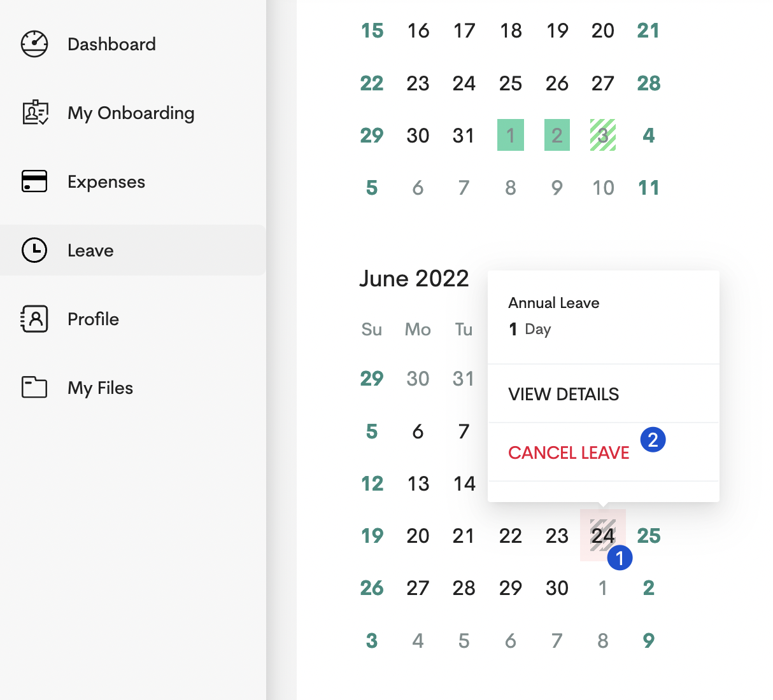The width and height of the screenshot is (773, 700).
Task: Click the Dashboard speedometer icon
Action: [34, 44]
